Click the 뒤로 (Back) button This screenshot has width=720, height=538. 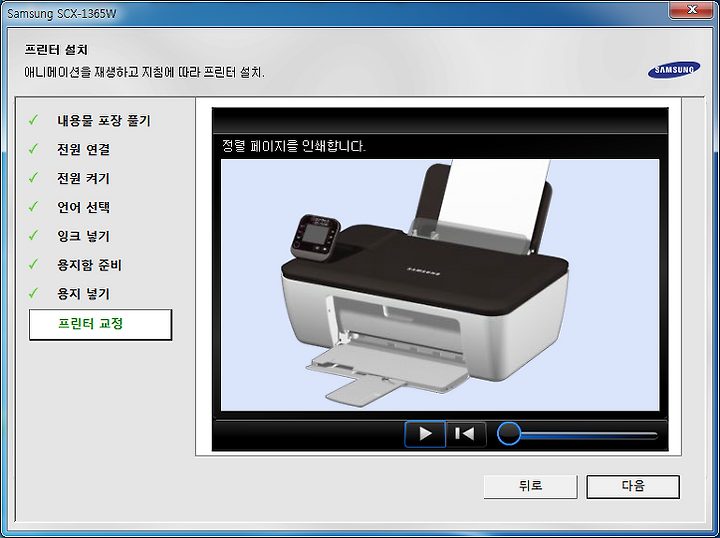tap(530, 486)
